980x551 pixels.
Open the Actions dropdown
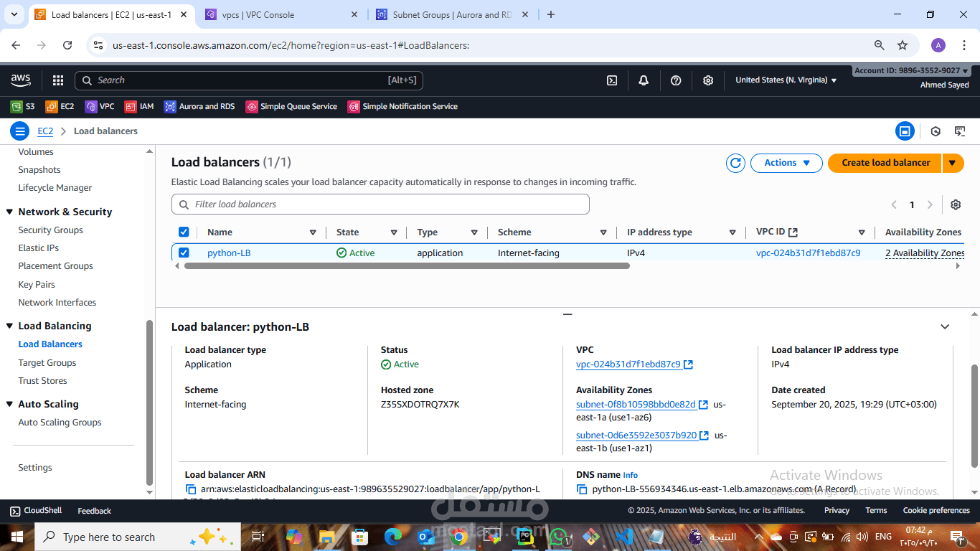tap(786, 163)
